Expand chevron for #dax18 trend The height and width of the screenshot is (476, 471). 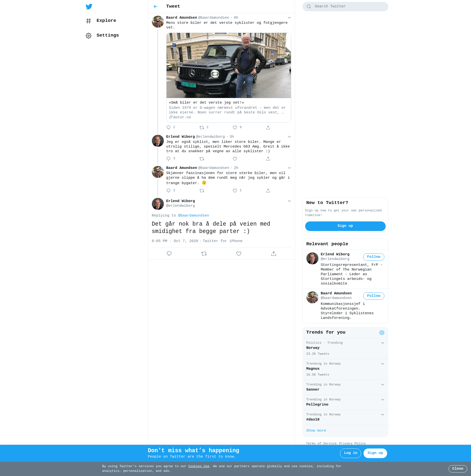click(x=382, y=415)
